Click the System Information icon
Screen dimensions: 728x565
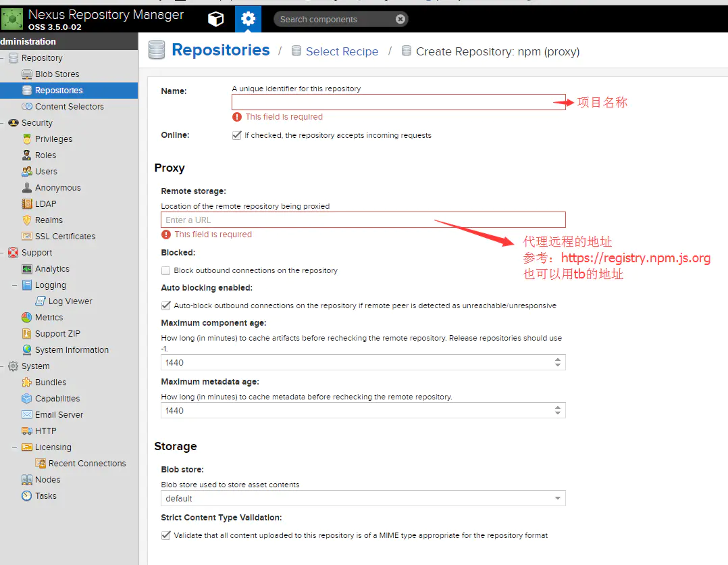[x=27, y=350]
